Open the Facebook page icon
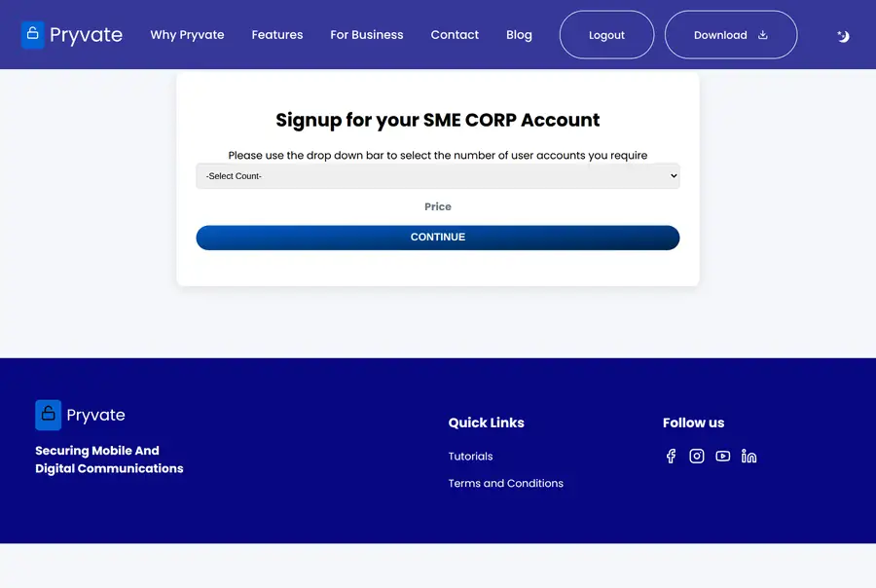876x588 pixels. point(671,457)
